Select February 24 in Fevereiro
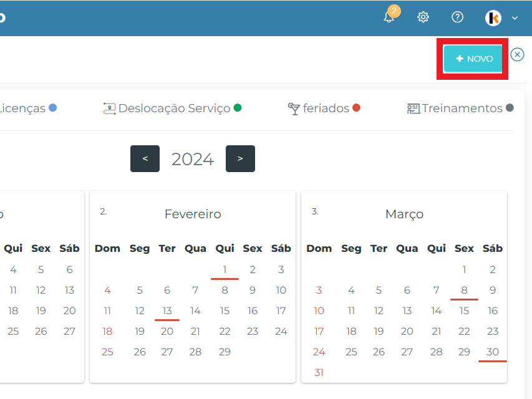 point(281,331)
